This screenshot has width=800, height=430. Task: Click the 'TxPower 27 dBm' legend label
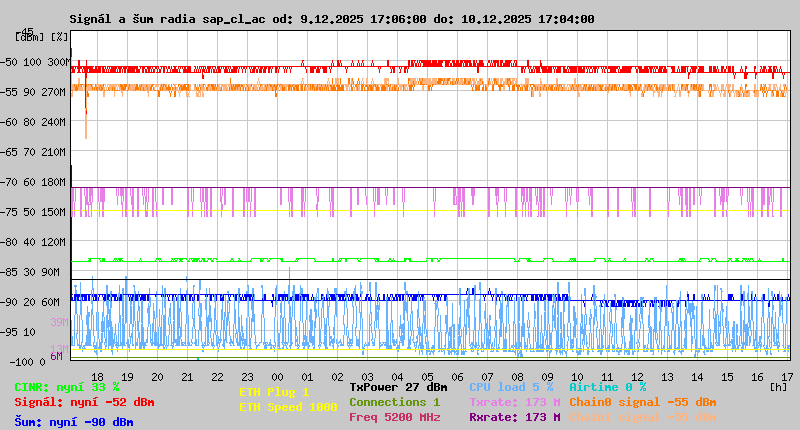coord(398,387)
